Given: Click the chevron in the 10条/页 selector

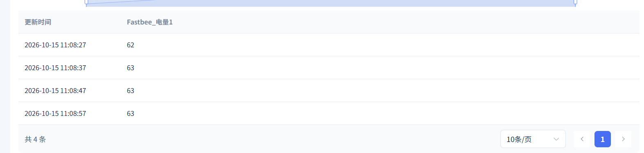Looking at the screenshot, I should click(x=556, y=139).
